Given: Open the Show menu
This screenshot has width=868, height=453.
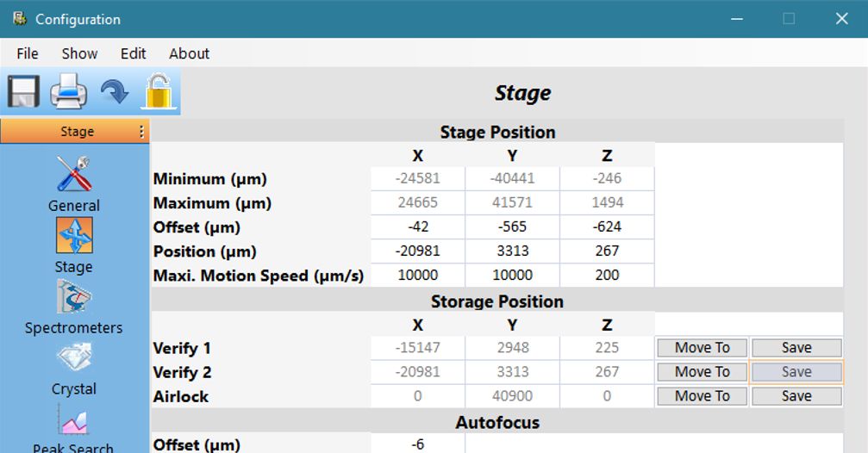Looking at the screenshot, I should (x=79, y=53).
